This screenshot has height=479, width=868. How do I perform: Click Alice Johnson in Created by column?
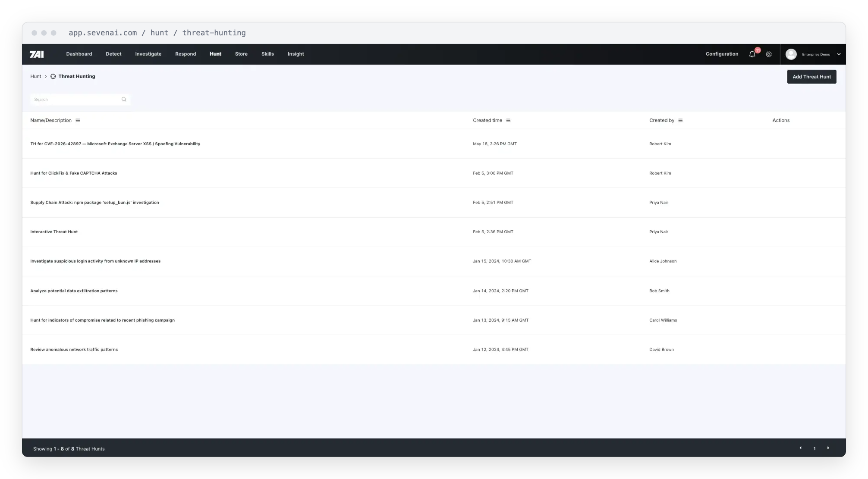(663, 261)
